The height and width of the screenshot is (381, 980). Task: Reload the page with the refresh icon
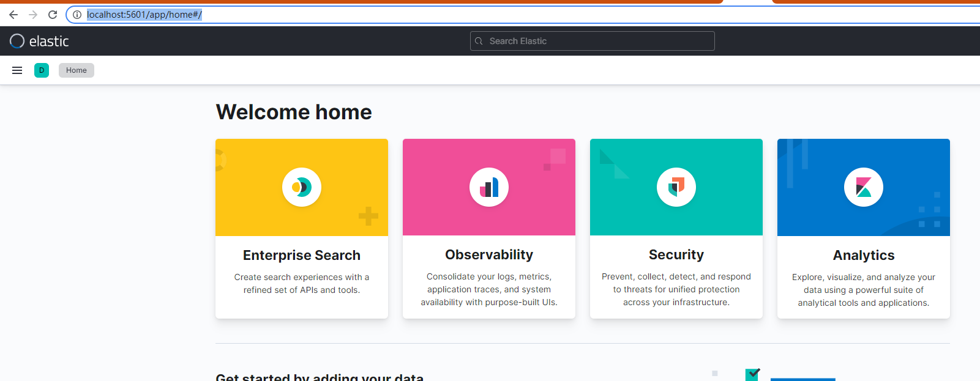coord(53,15)
